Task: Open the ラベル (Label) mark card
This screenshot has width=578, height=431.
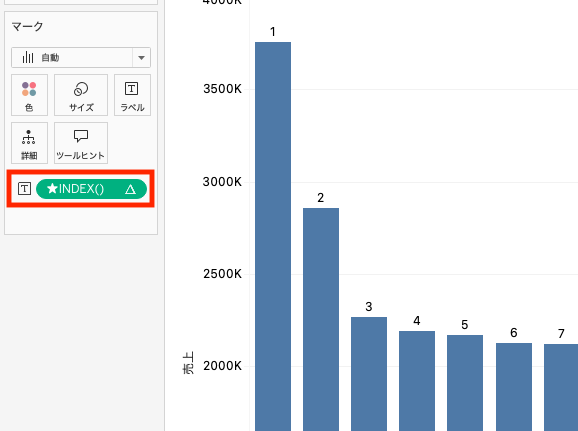Action: tap(132, 95)
